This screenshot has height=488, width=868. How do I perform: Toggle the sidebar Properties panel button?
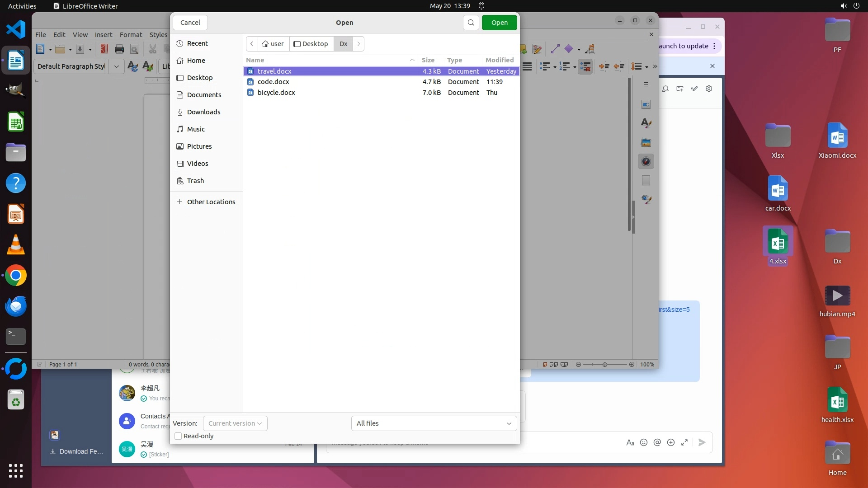click(646, 105)
